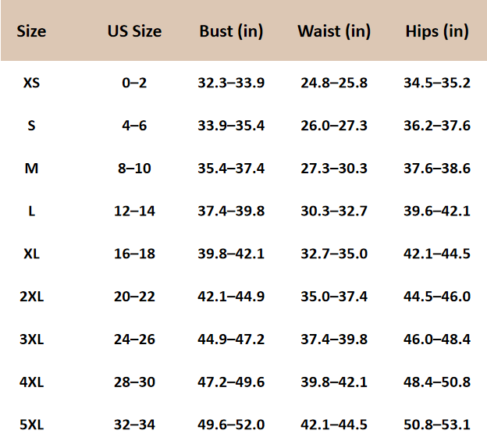Click the Size column header
The height and width of the screenshot is (448, 487).
[x=31, y=31]
